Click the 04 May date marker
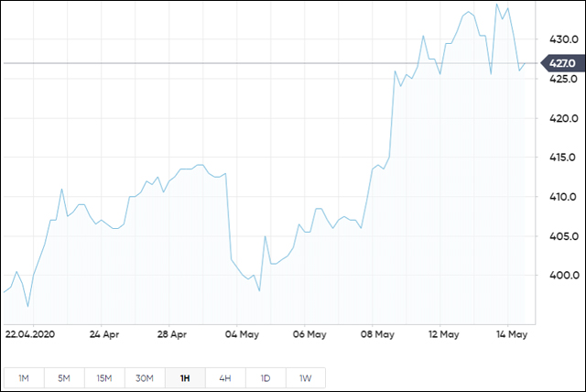 (241, 335)
